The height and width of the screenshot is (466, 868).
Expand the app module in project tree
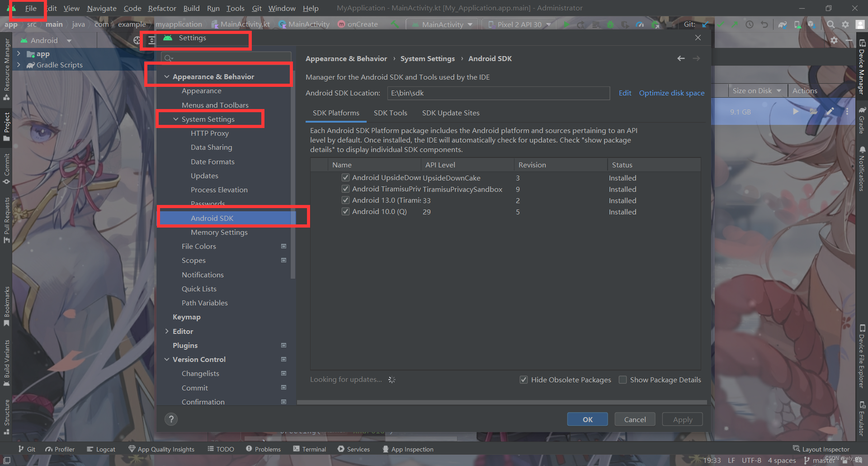19,54
